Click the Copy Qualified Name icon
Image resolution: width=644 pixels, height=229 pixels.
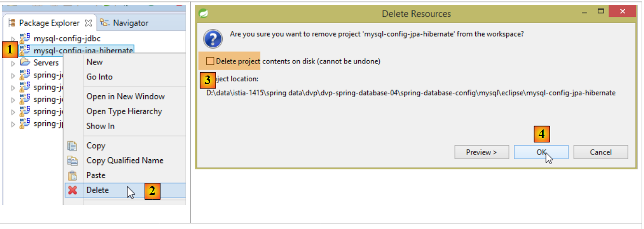point(72,160)
